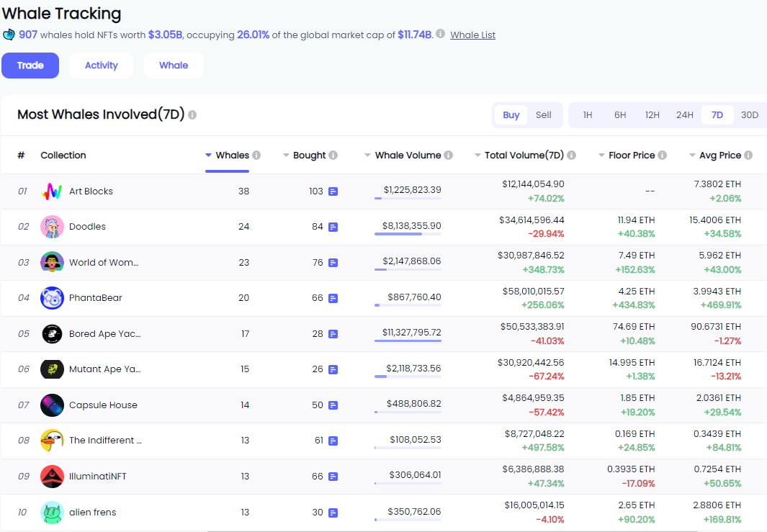Open alien frens bought details icon
Image resolution: width=767 pixels, height=532 pixels.
333,513
